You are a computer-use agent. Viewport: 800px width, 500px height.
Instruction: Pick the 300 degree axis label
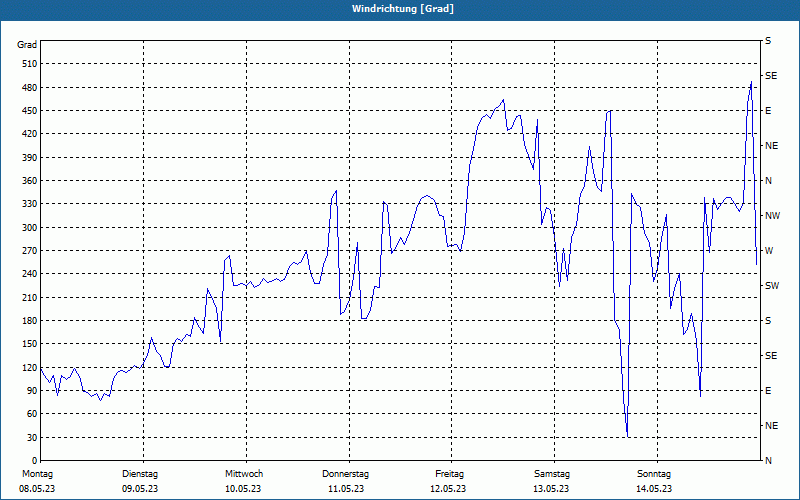point(30,227)
